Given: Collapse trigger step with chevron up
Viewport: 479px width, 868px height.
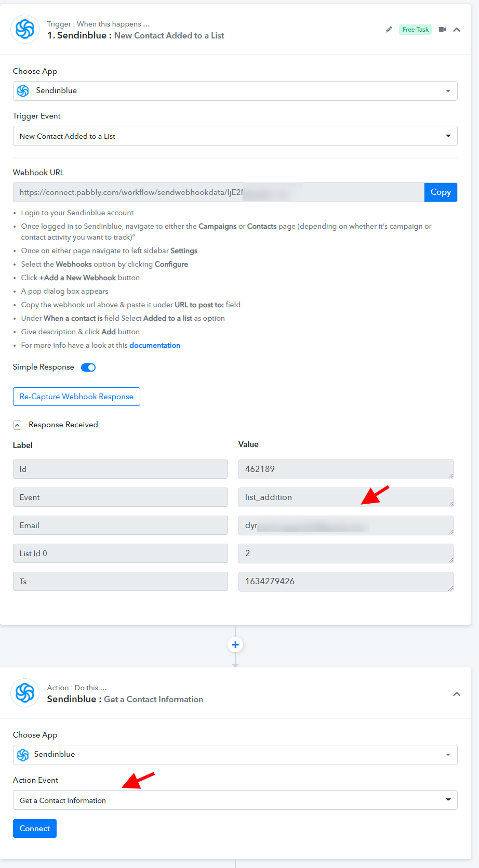Looking at the screenshot, I should [x=457, y=30].
